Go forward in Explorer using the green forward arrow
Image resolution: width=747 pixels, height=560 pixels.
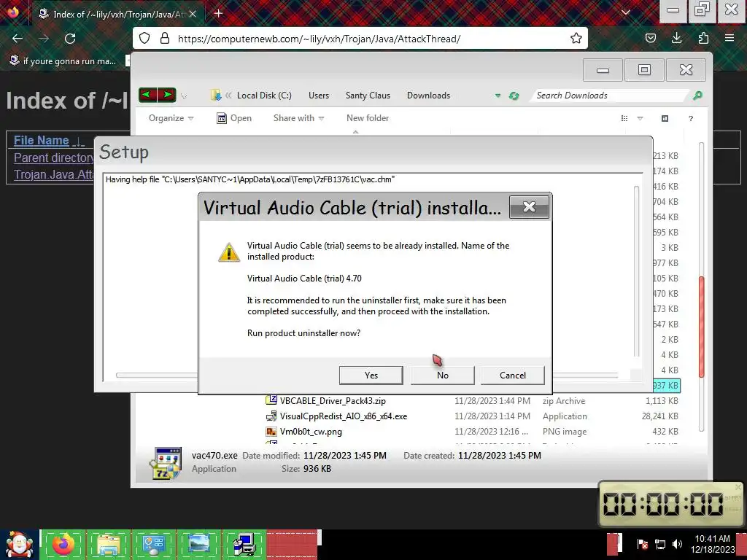coord(167,95)
